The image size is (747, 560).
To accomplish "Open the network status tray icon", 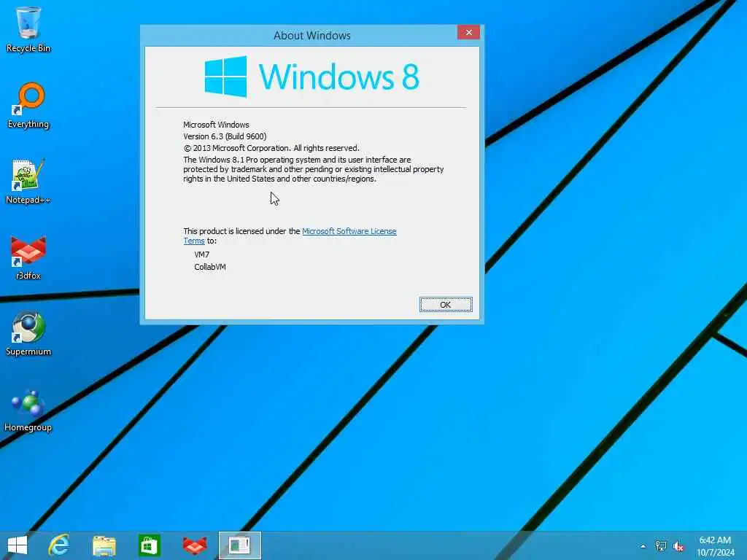I will coord(661,546).
